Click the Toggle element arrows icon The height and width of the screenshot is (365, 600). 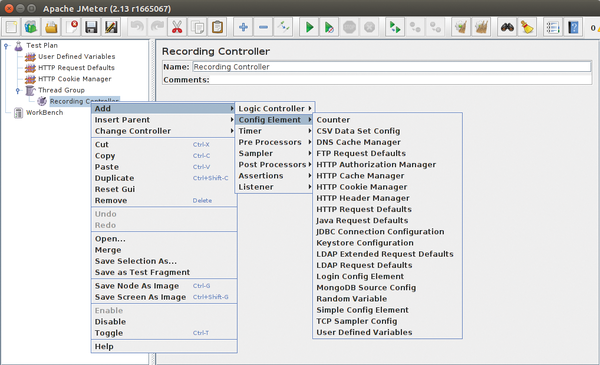pyautogui.click(x=283, y=27)
